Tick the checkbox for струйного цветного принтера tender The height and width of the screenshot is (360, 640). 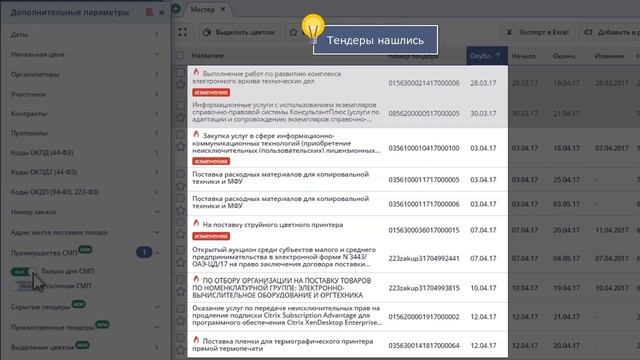[180, 223]
